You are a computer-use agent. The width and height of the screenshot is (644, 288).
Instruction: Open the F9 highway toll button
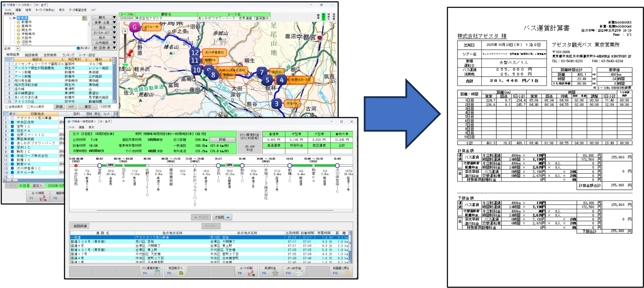pyautogui.click(x=270, y=271)
